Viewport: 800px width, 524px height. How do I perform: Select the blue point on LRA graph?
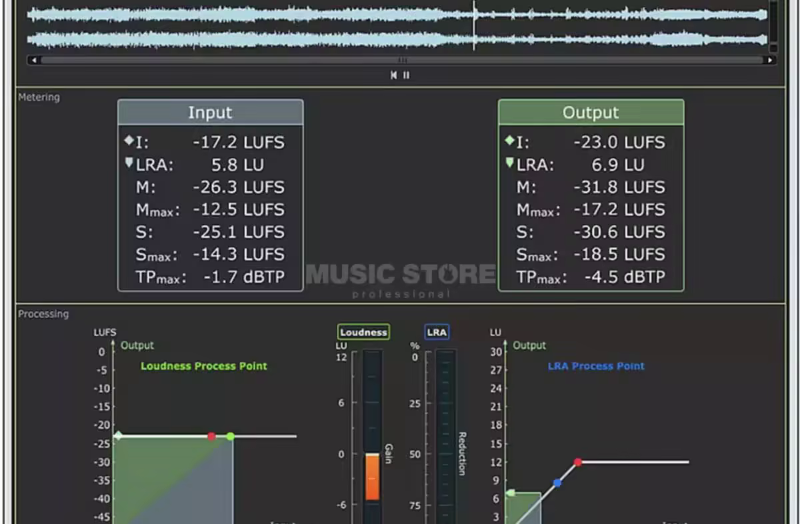557,482
